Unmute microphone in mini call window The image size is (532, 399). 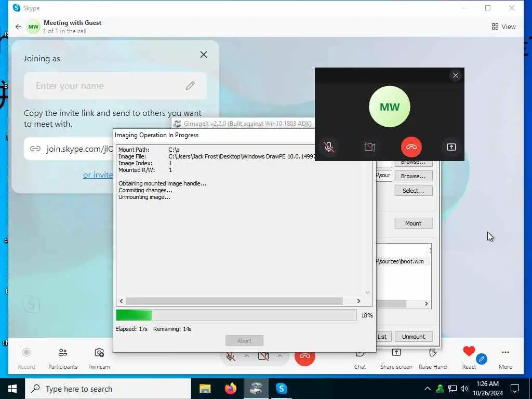pyautogui.click(x=328, y=147)
